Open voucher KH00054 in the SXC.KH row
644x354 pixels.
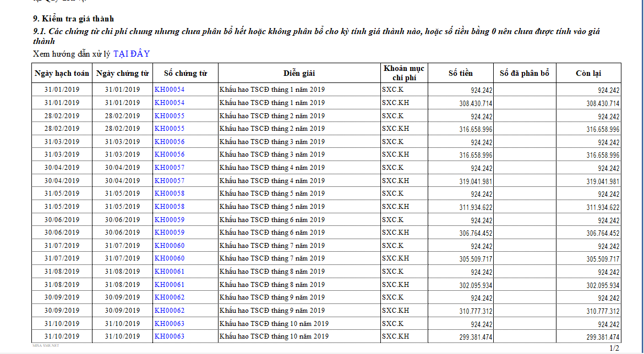pos(170,103)
